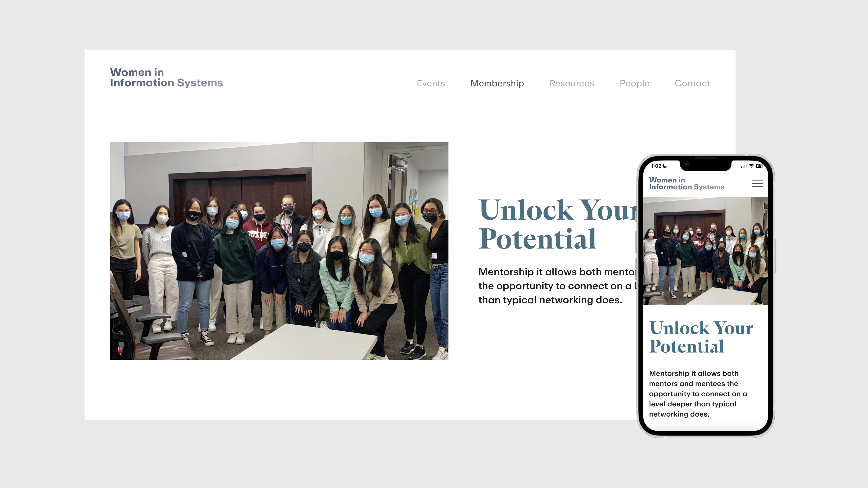Screen dimensions: 868x488
Task: Open the People nav link
Action: (634, 83)
